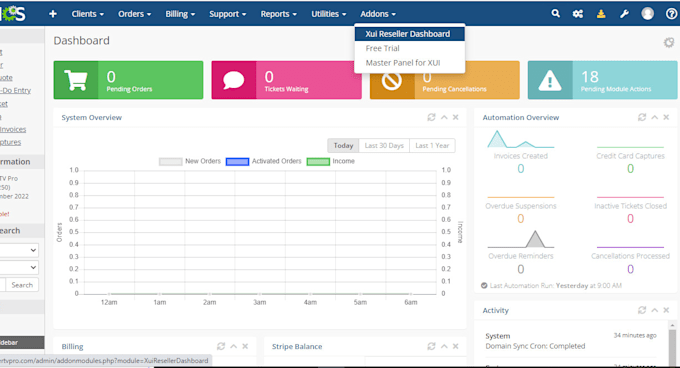The image size is (680, 368).
Task: Toggle New Orders legend swatch
Action: (x=170, y=162)
